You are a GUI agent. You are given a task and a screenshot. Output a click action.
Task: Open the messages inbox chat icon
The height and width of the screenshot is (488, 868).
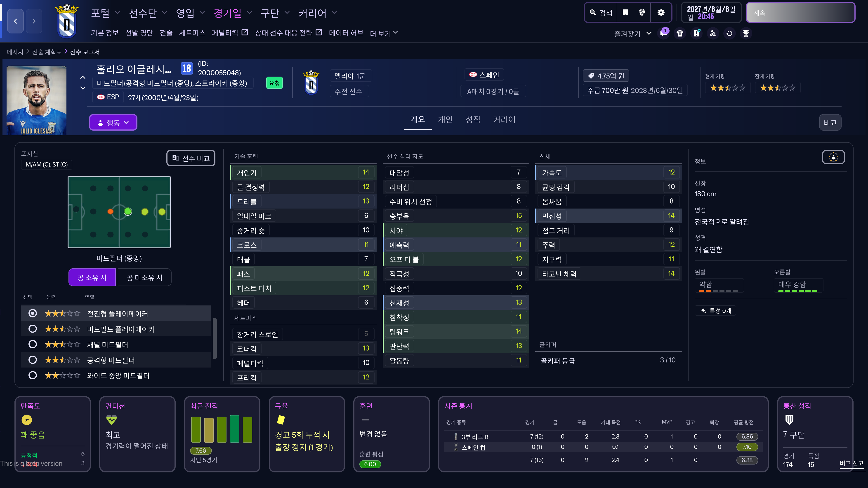point(663,33)
